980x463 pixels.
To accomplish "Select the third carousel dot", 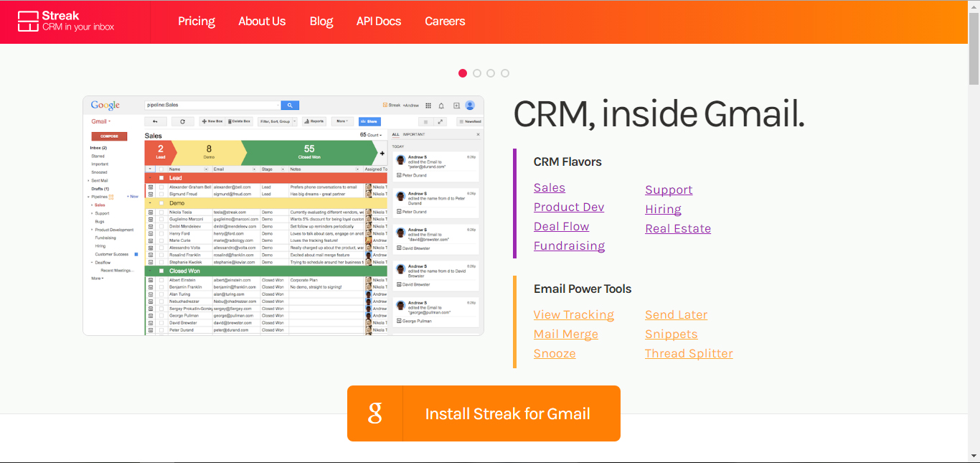I will [x=491, y=73].
